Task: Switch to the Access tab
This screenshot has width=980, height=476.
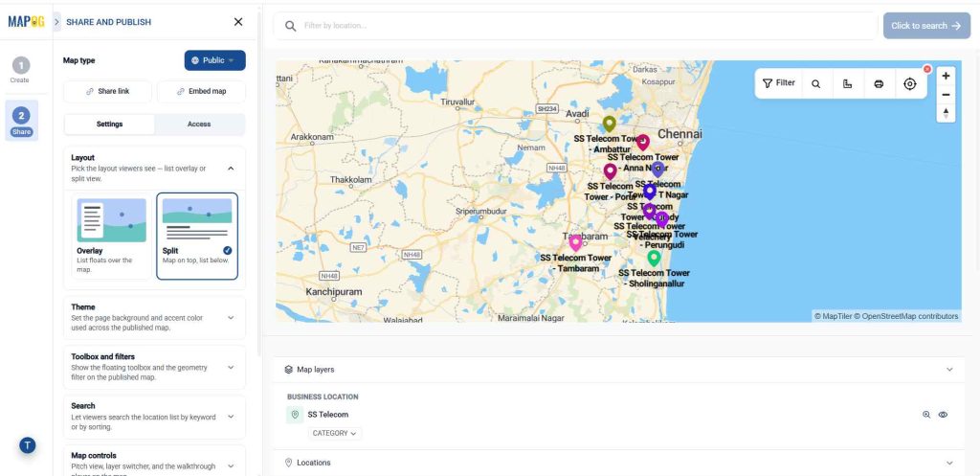Action: tap(199, 125)
